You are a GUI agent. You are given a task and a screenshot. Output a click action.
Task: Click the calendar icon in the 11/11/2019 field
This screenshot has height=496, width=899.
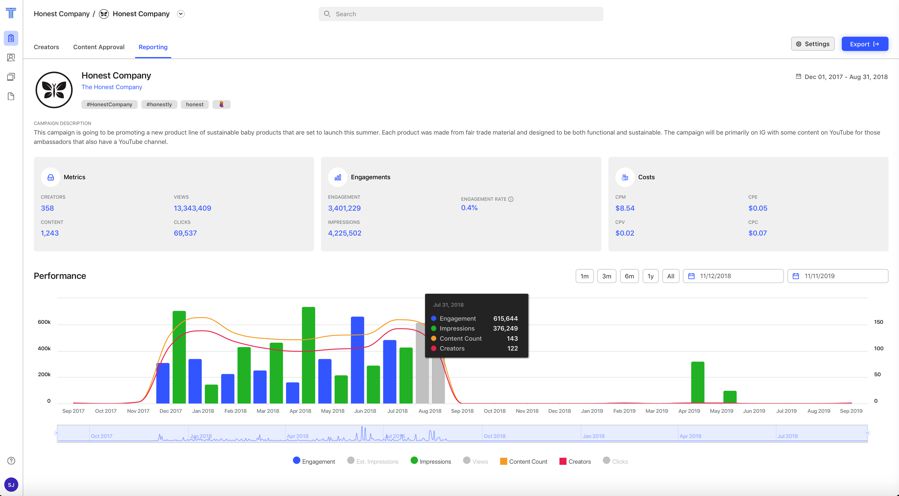796,276
